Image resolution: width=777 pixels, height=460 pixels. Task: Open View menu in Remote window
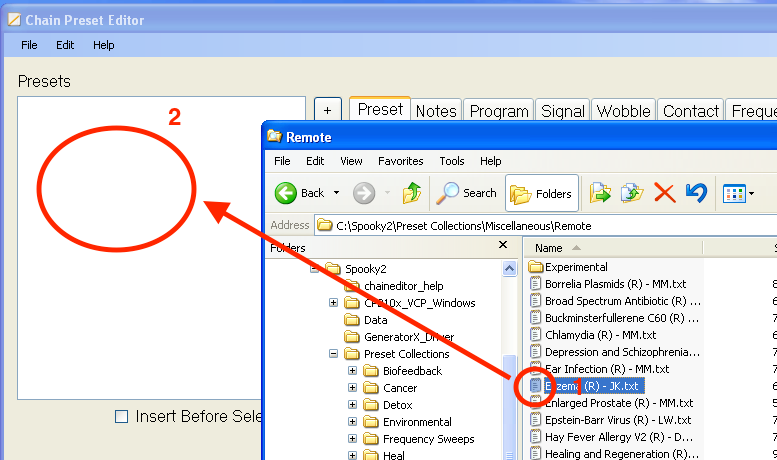351,161
